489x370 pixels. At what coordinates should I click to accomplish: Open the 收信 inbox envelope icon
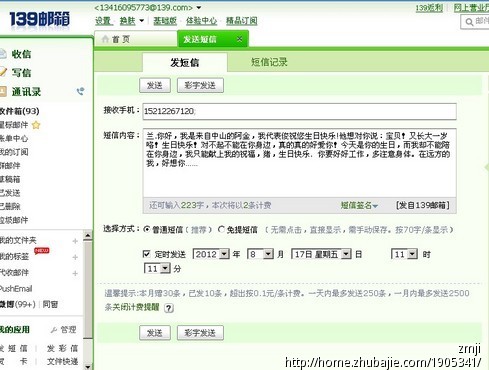coord(3,54)
